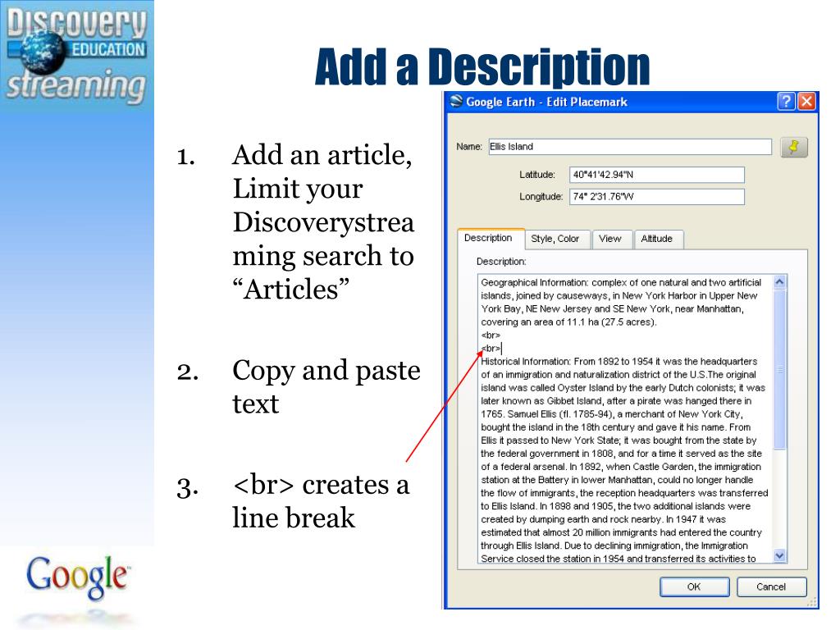Image resolution: width=840 pixels, height=630 pixels.
Task: Click the line beginning '1765. Samuel Ellis'
Action: pos(610,414)
